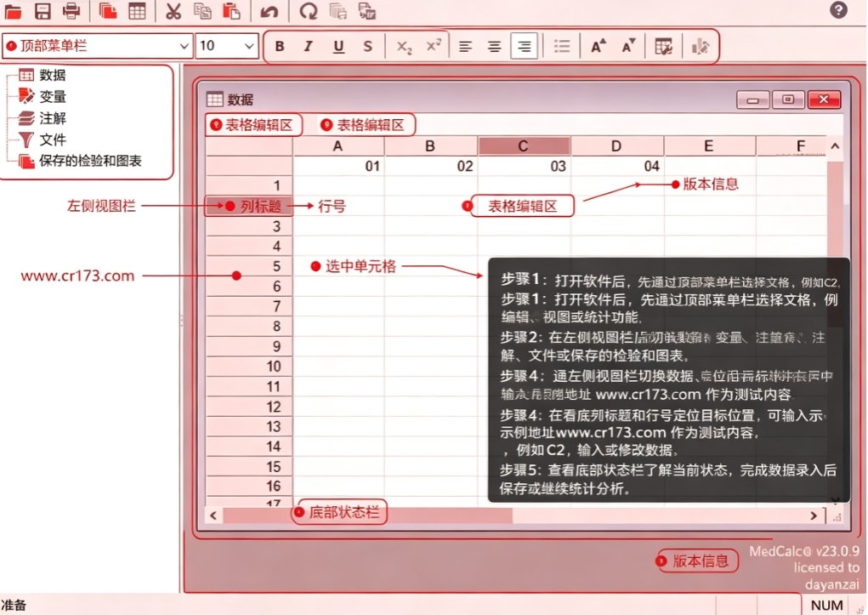
Task: Select 注解 in the left tree
Action: 53,118
